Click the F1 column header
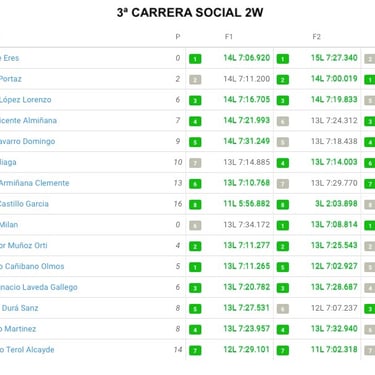The height and width of the screenshot is (375, 375). pos(229,37)
